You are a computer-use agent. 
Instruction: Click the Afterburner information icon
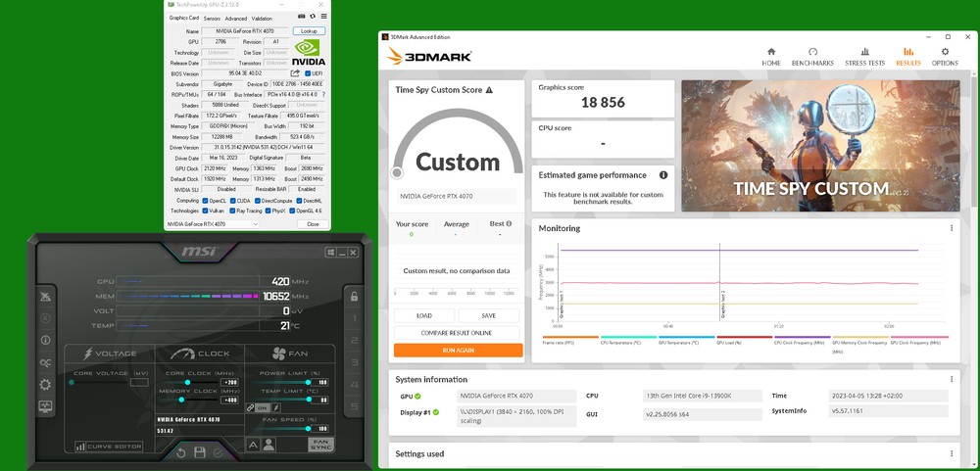(46, 340)
